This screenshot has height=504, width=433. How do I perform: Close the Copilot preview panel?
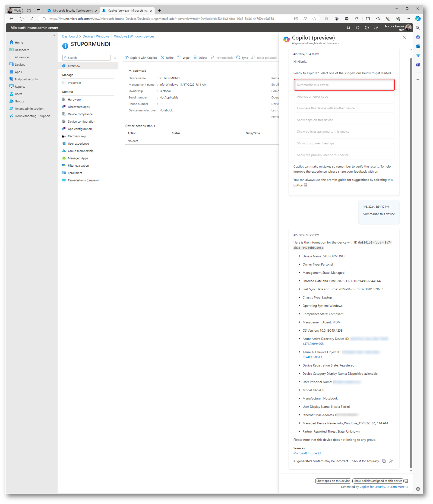pos(405,38)
